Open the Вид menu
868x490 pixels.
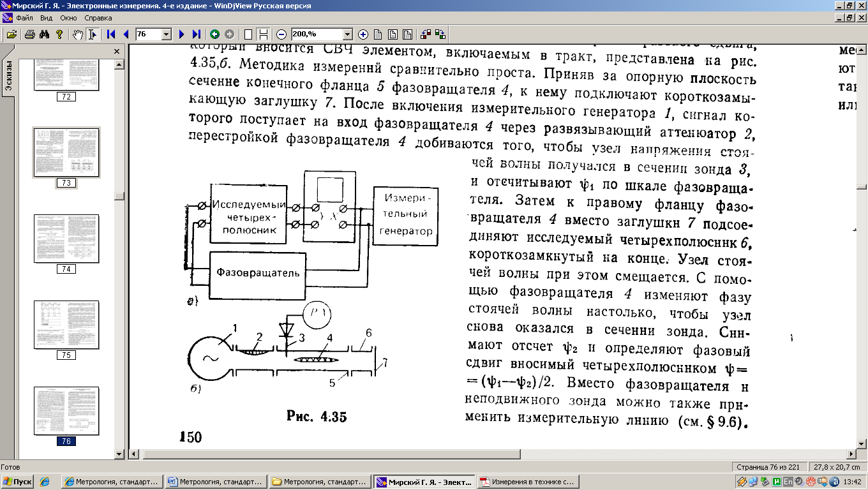[47, 18]
